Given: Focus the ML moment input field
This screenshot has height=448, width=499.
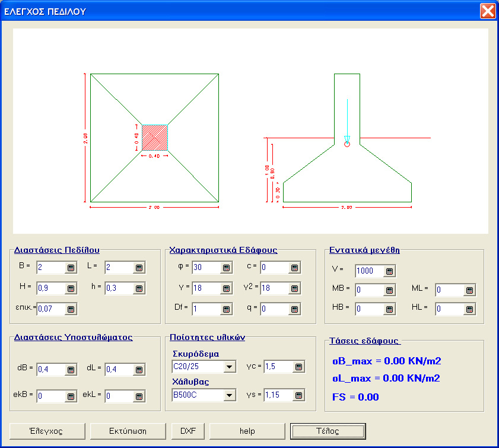Looking at the screenshot, I should 450,290.
